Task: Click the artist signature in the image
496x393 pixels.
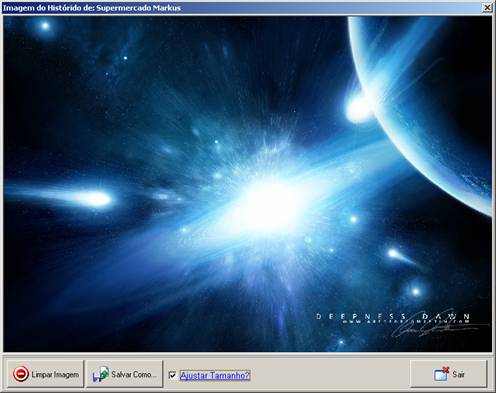Action: (x=433, y=327)
